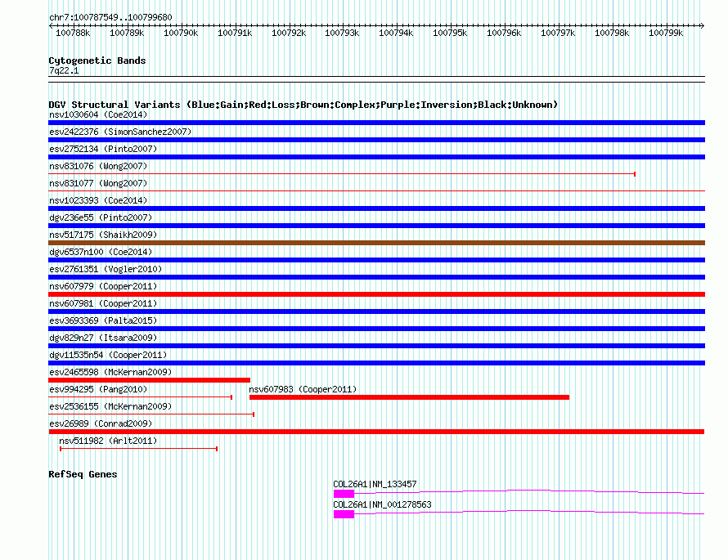Open the esv2761351 (Vogler2010) variant label
The image size is (728, 560).
(x=106, y=269)
